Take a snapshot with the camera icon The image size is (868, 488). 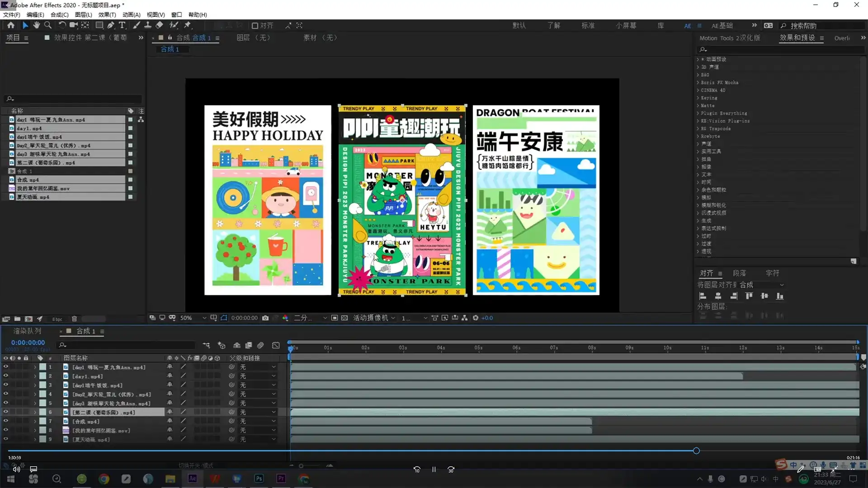[266, 318]
